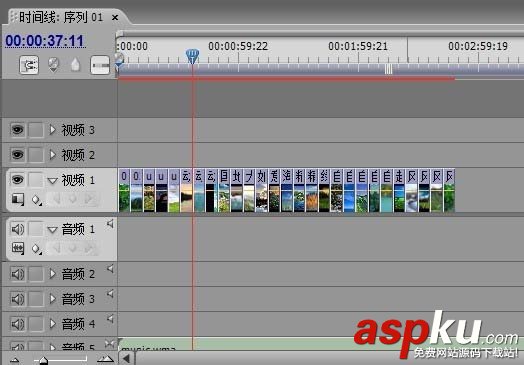This screenshot has width=524, height=365.
Task: Select the 视频 3 track label
Action: coord(78,130)
